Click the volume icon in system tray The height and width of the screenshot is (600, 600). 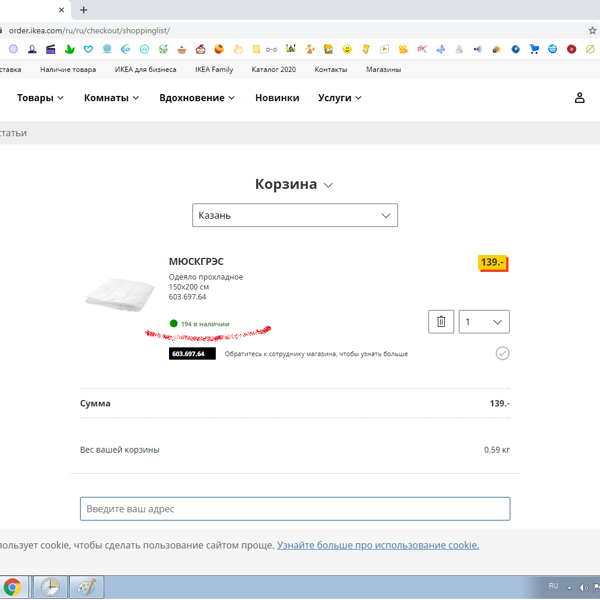pyautogui.click(x=583, y=588)
